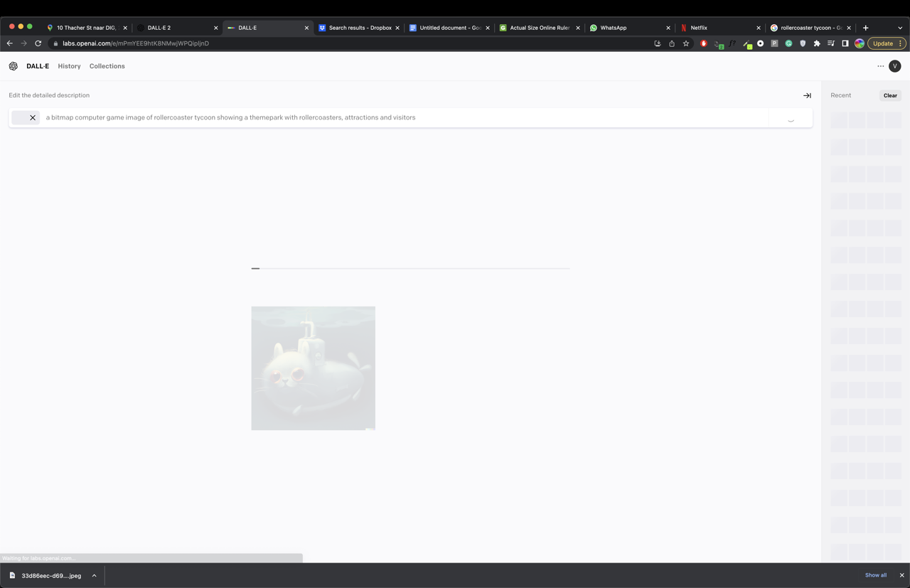Image resolution: width=910 pixels, height=588 pixels.
Task: Click the browser share icon
Action: [x=672, y=43]
